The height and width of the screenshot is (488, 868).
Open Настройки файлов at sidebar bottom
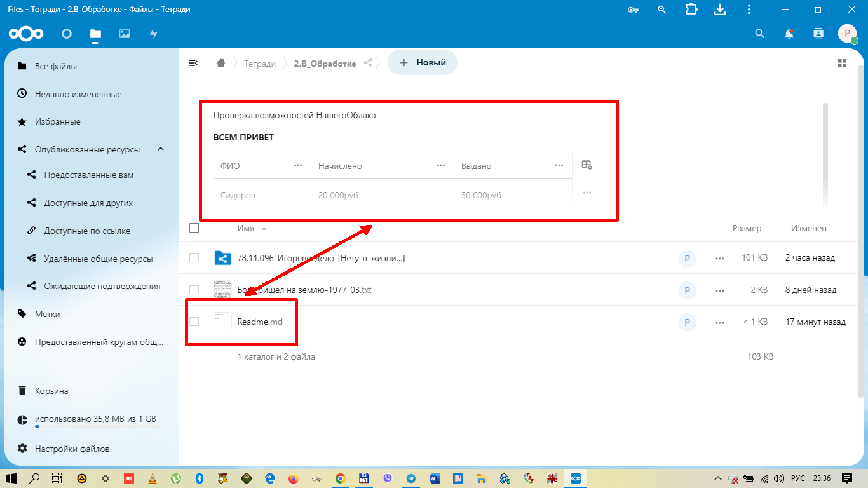pos(72,449)
